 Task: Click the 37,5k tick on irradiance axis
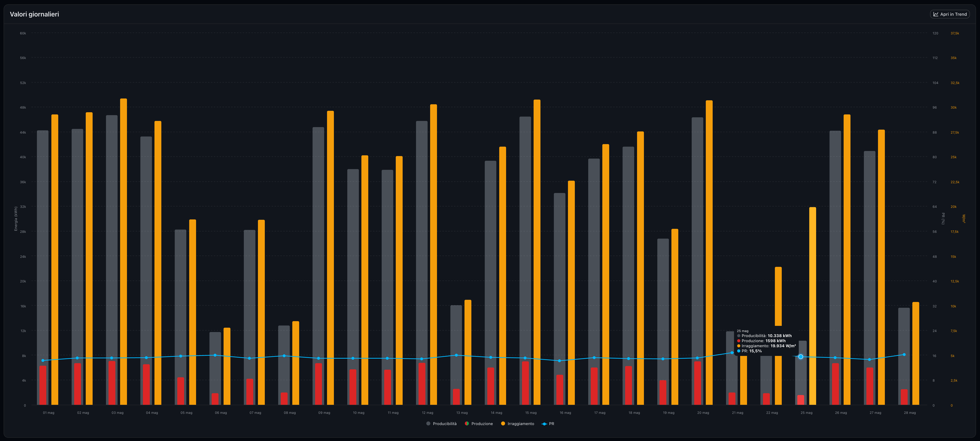(955, 33)
